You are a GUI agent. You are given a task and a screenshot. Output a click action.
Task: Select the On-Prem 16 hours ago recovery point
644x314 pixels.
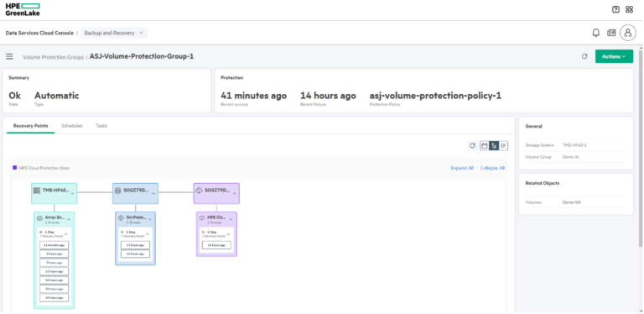click(x=135, y=254)
